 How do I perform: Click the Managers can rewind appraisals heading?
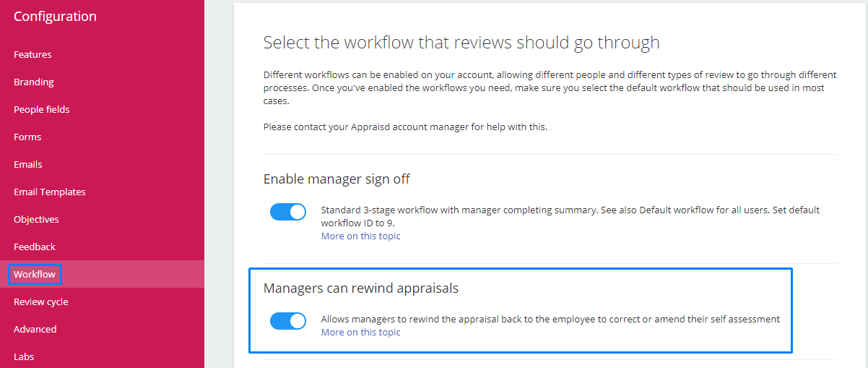point(361,288)
